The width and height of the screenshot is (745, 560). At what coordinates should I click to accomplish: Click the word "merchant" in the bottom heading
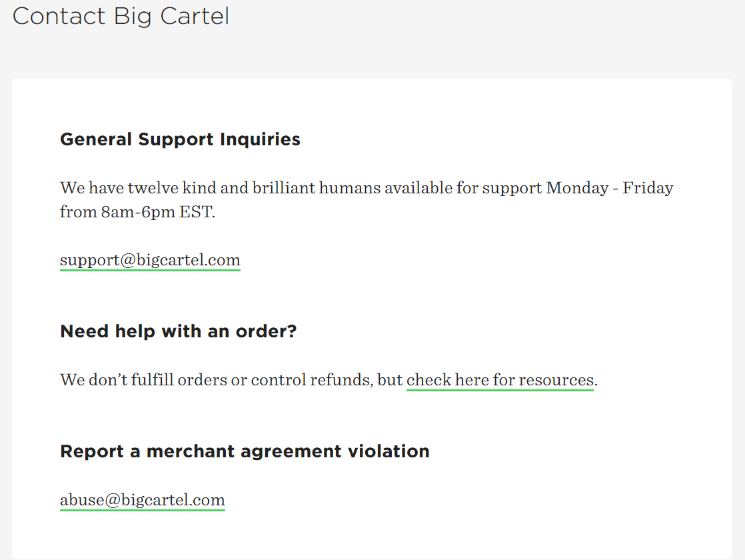click(x=189, y=451)
